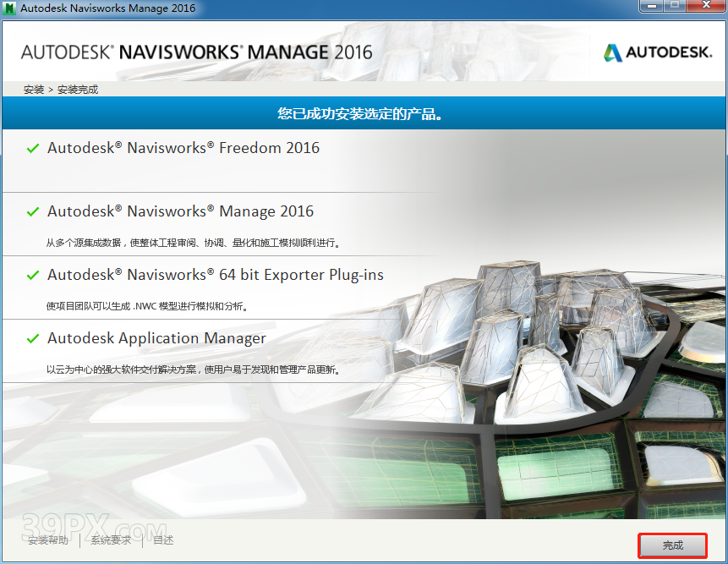Select the Navisworks 64 bit Exporter Plug-ins entry
728x564 pixels.
tap(216, 275)
